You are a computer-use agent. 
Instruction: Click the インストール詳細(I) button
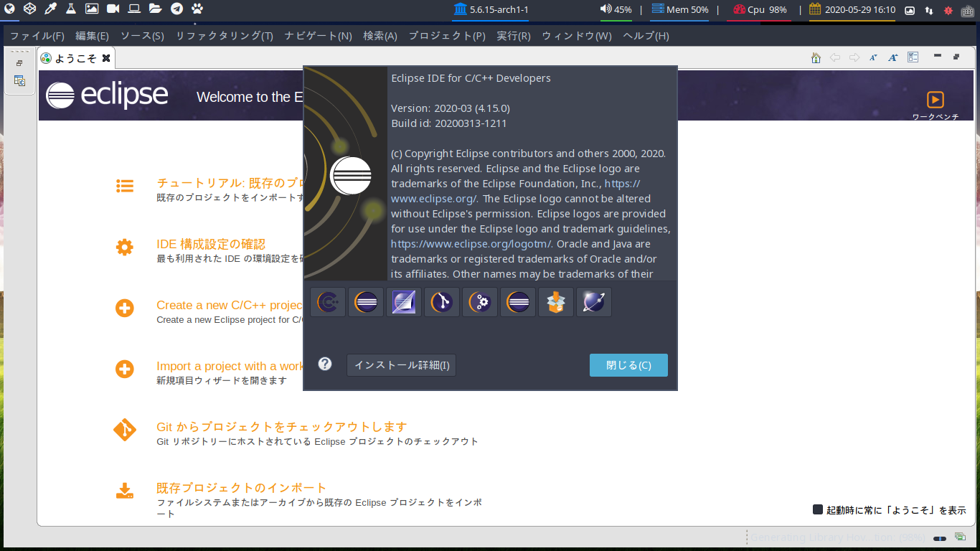(x=402, y=365)
